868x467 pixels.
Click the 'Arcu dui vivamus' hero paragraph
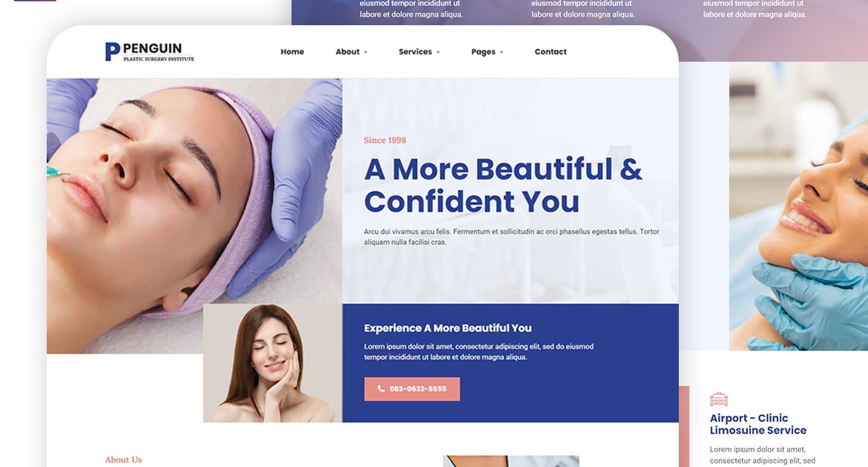[511, 236]
